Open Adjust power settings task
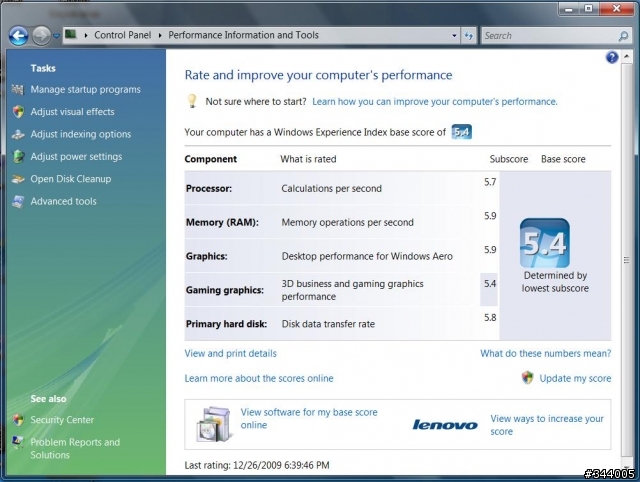Image resolution: width=640 pixels, height=482 pixels. tap(76, 157)
